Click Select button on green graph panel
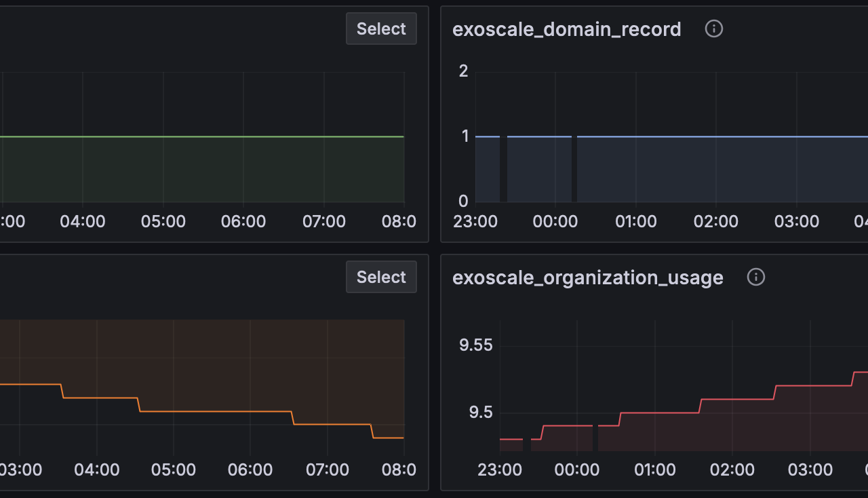868x498 pixels. [381, 28]
